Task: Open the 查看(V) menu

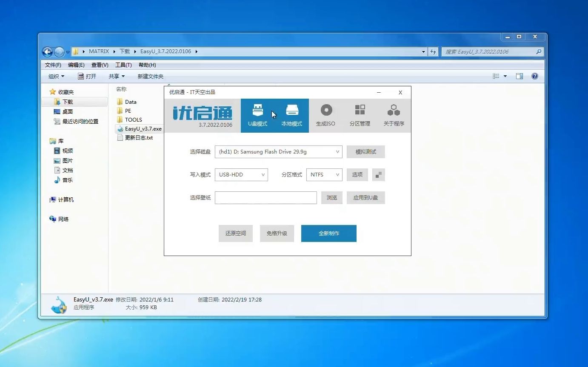Action: click(x=100, y=65)
